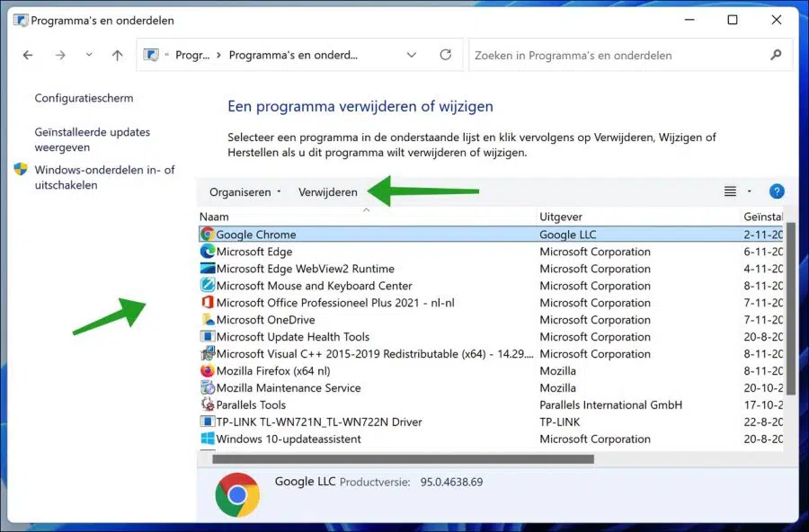Click the Microsoft Edge program icon
Screen dimensions: 809x532
tap(208, 252)
